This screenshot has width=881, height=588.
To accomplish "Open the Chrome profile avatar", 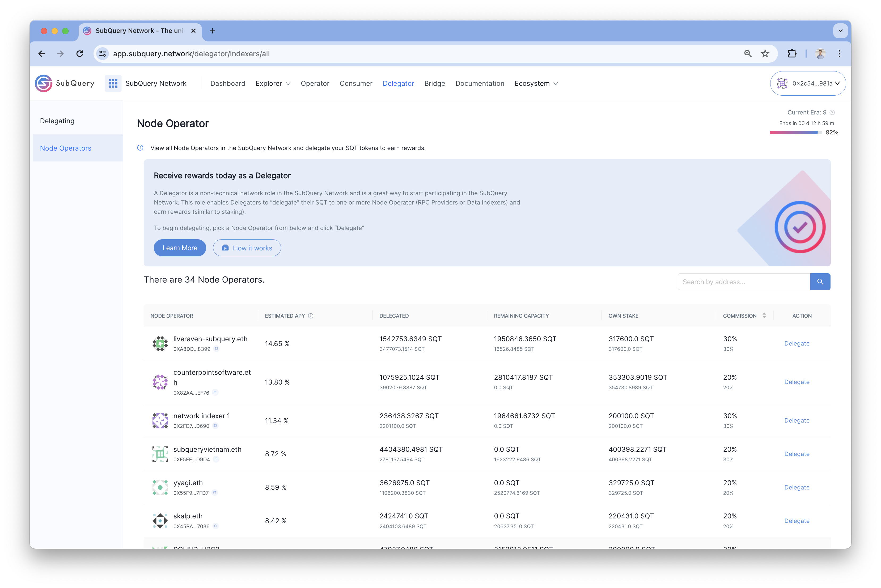I will click(820, 54).
